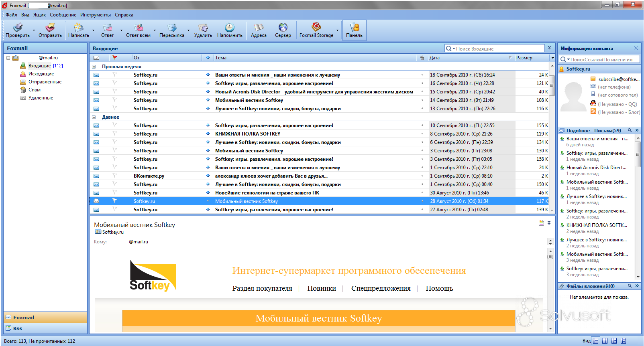This screenshot has height=346, width=644.
Task: Click the Раздел покупателя link
Action: coord(262,288)
